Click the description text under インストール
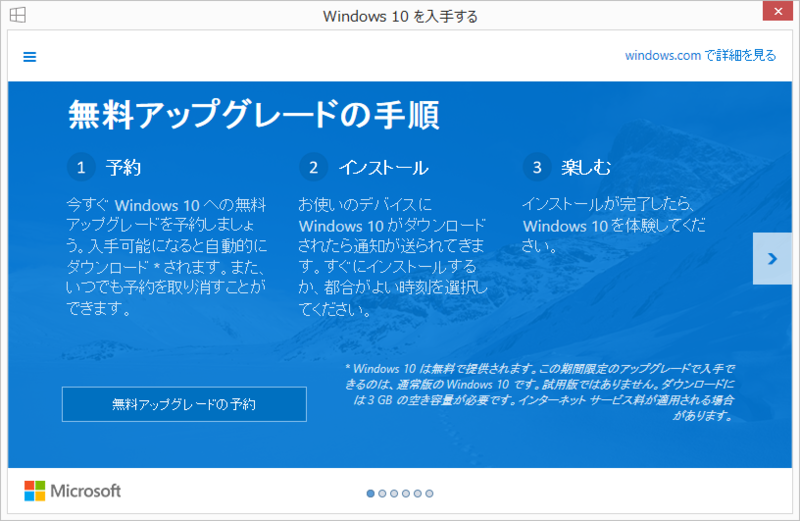This screenshot has height=521, width=800. click(392, 257)
